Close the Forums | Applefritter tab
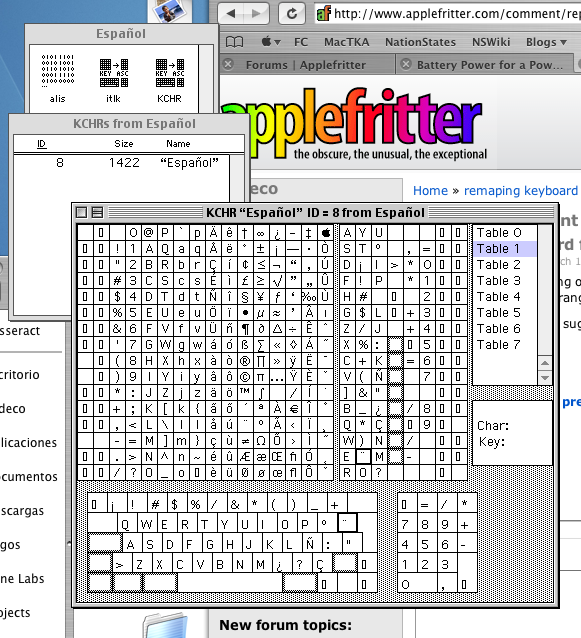The height and width of the screenshot is (638, 581). pos(229,64)
